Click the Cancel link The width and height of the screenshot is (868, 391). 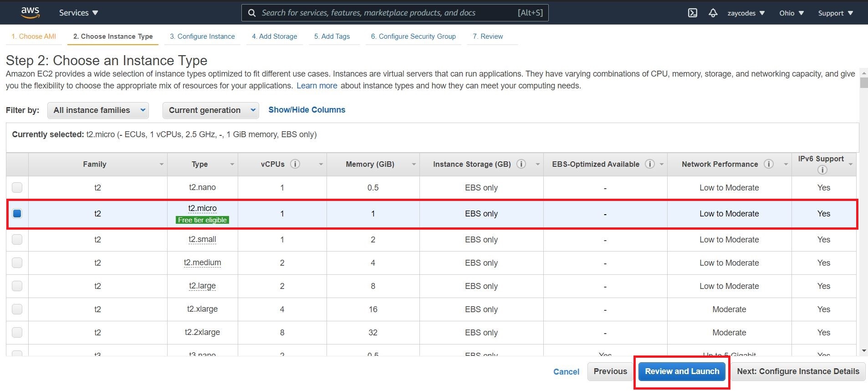[566, 372]
